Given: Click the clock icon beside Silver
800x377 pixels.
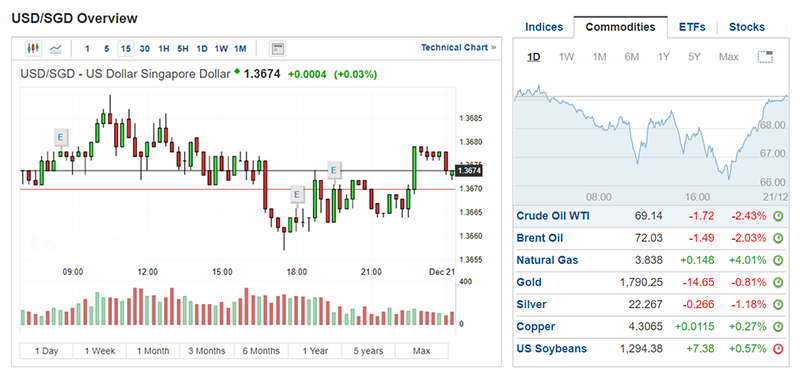Looking at the screenshot, I should pos(778,305).
